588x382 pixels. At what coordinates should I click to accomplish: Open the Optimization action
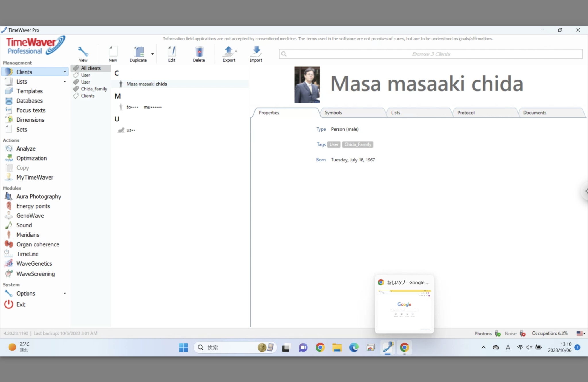point(31,158)
